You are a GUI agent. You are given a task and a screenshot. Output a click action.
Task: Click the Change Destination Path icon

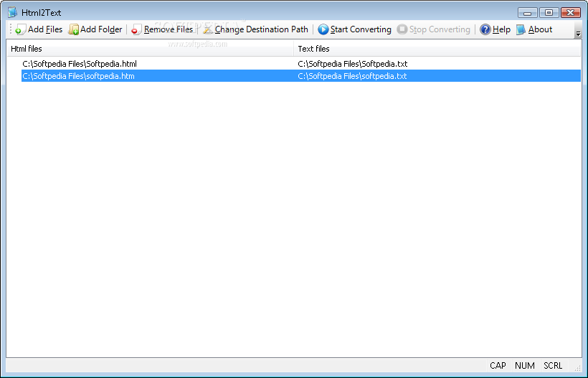(208, 29)
